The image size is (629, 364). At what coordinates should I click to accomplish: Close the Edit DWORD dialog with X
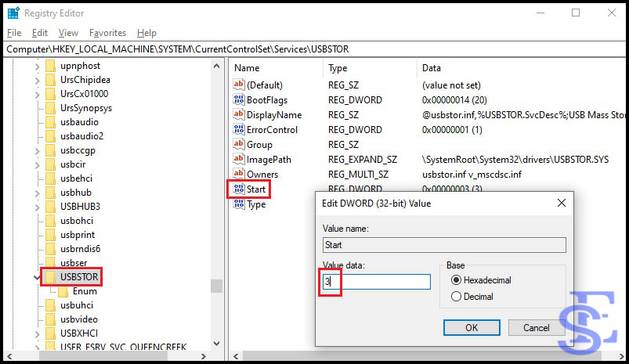(562, 203)
